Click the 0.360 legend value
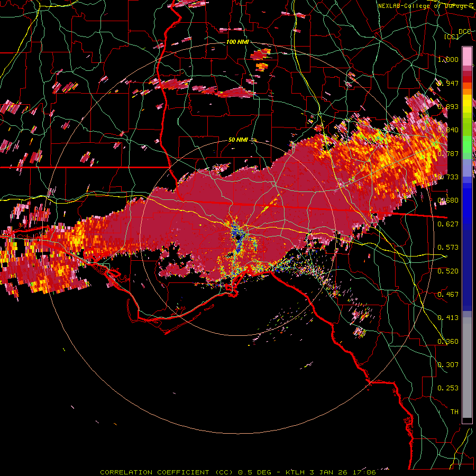The width and height of the screenshot is (476, 476). click(448, 342)
